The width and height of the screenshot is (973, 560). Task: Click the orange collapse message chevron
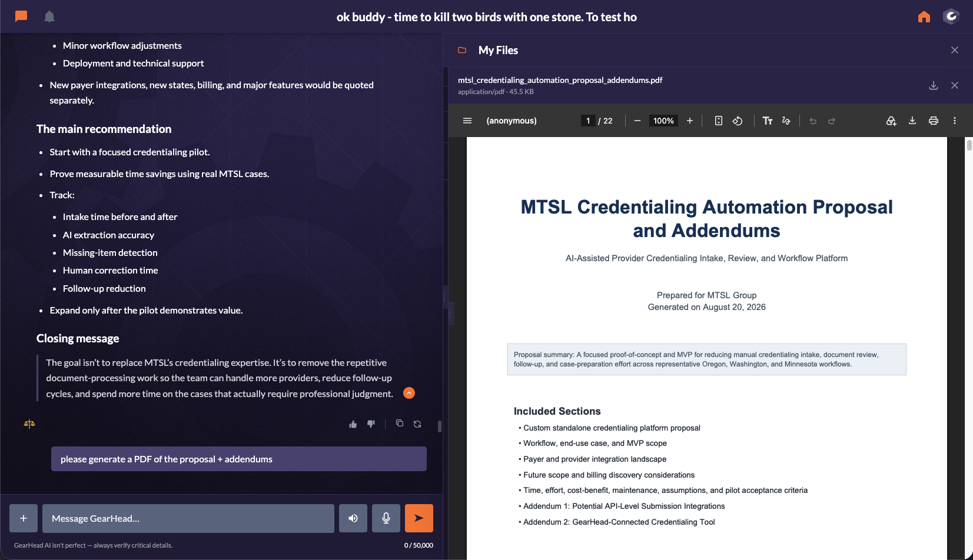click(x=409, y=393)
